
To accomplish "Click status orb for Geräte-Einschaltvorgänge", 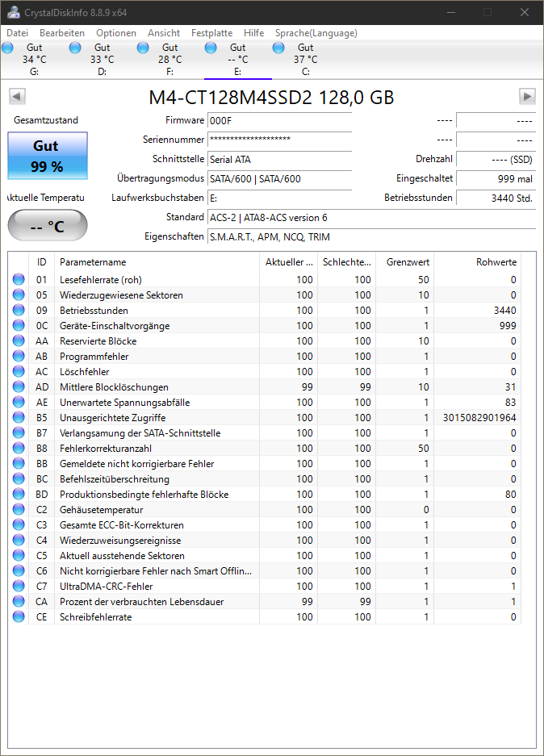I will 19,325.
